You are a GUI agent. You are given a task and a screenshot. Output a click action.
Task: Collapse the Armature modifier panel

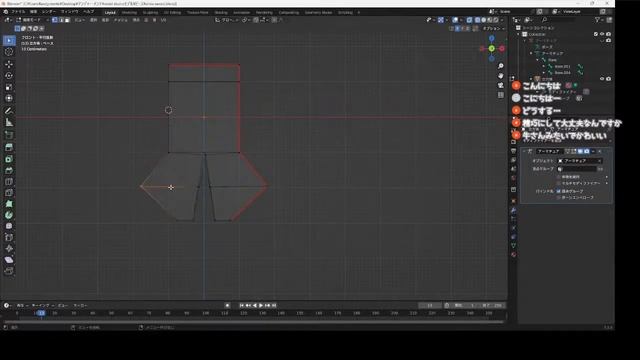(524, 151)
